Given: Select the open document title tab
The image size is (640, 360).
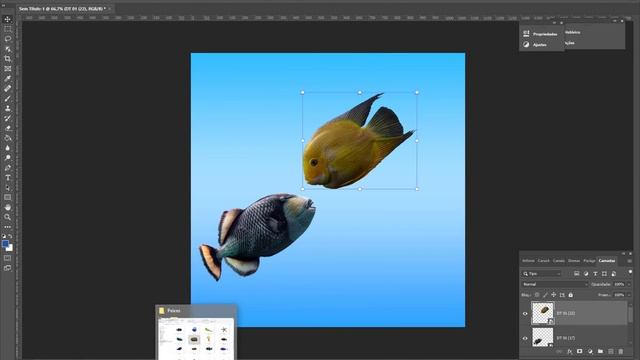Looking at the screenshot, I should (x=62, y=8).
